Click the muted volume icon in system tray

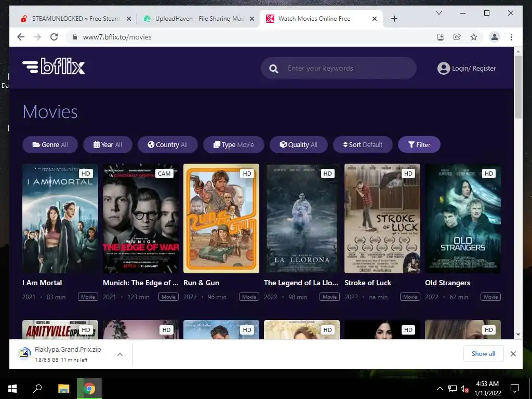pos(465,389)
